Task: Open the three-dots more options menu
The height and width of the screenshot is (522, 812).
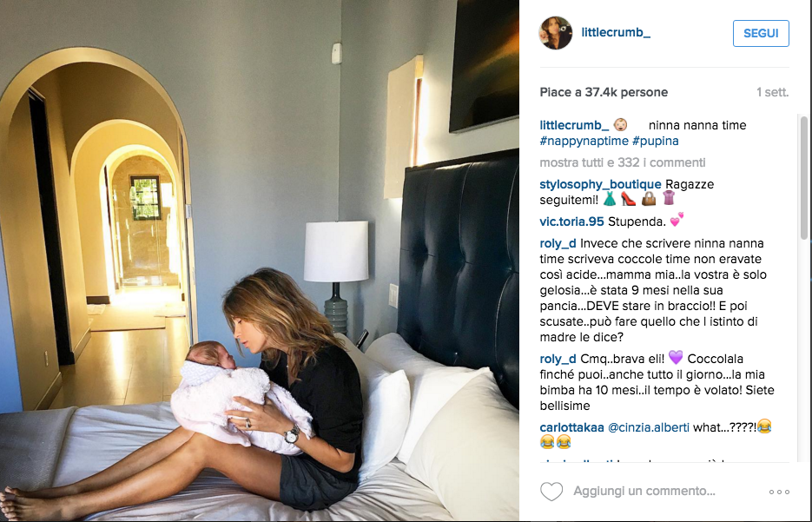Action: point(779,492)
